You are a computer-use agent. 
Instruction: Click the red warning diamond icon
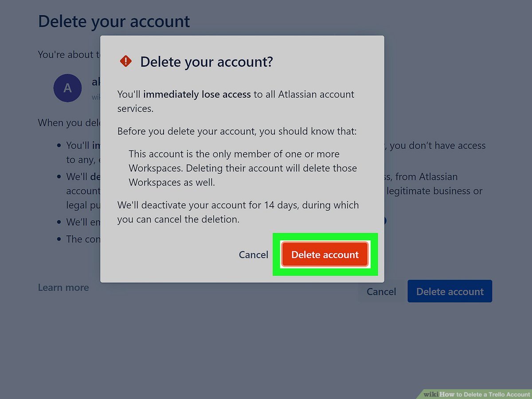click(126, 61)
